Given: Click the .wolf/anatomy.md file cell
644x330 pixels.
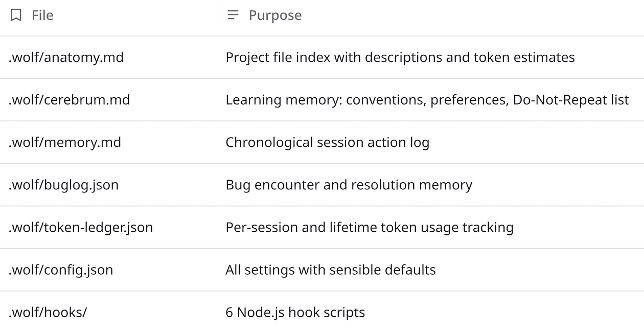Looking at the screenshot, I should [x=66, y=57].
